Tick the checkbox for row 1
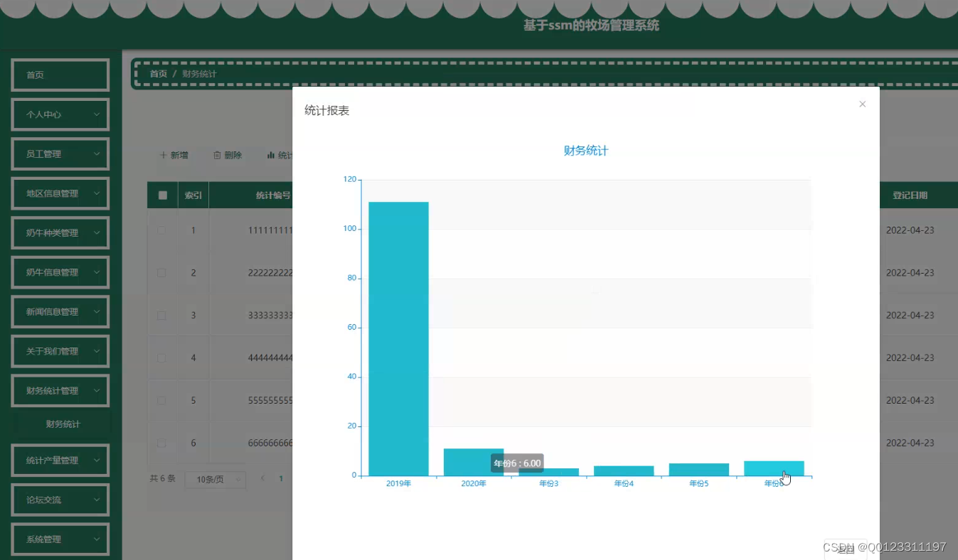Viewport: 958px width, 560px height. (161, 230)
